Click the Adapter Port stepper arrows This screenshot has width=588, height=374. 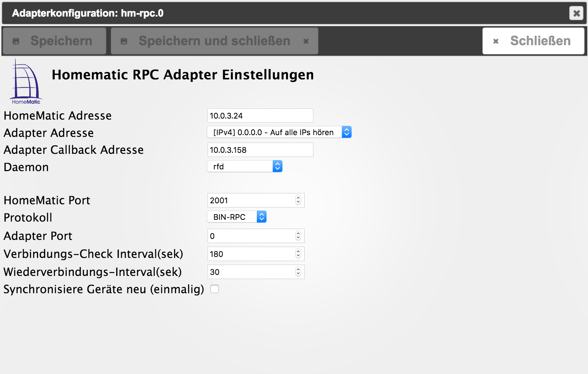pos(298,236)
